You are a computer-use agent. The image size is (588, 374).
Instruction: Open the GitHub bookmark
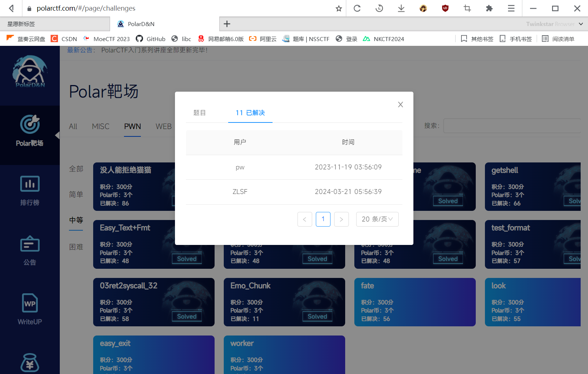tap(151, 39)
